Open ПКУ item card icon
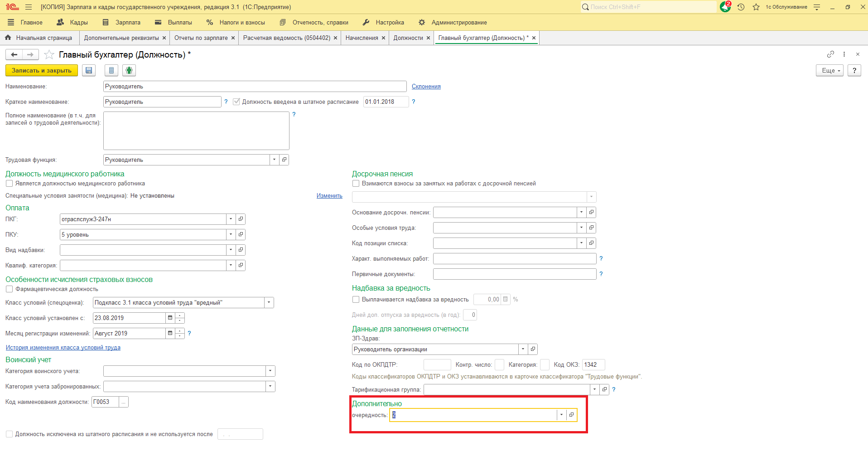 tap(241, 234)
